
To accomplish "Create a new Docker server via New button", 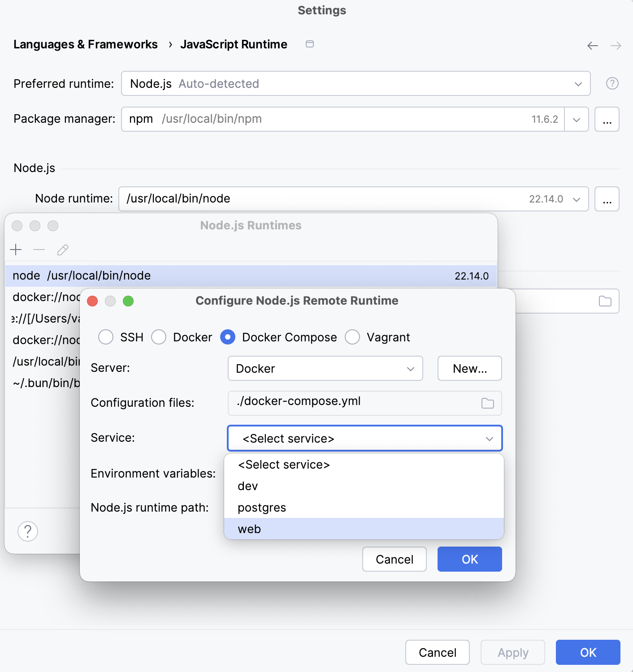I will coord(469,368).
